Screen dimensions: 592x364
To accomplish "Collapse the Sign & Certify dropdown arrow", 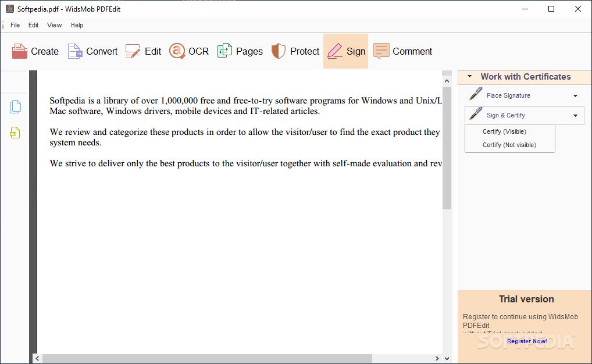I will (x=575, y=116).
